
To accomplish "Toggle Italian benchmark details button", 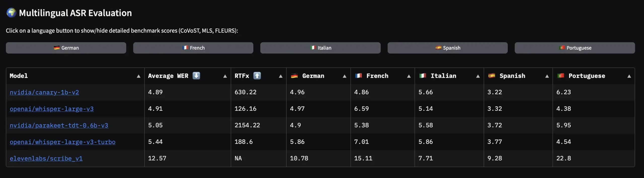I will (320, 48).
